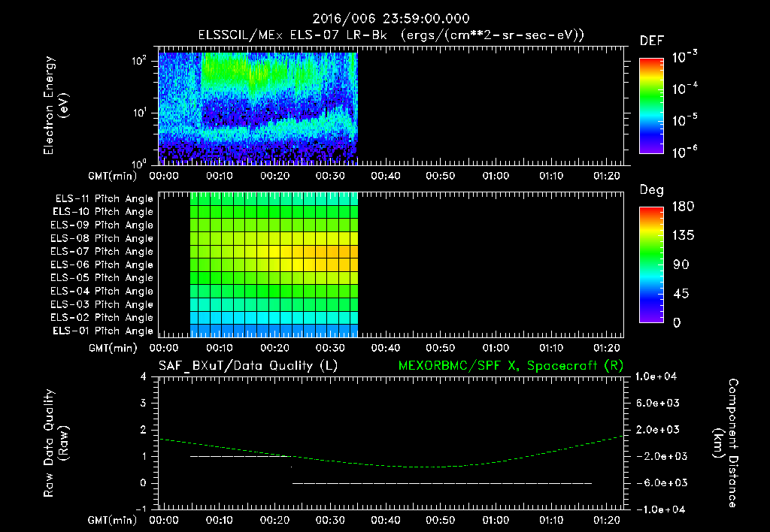Viewport: 770px width, 532px height.
Task: Click GMT(min) label under the pitch angle panel
Action: point(113,349)
